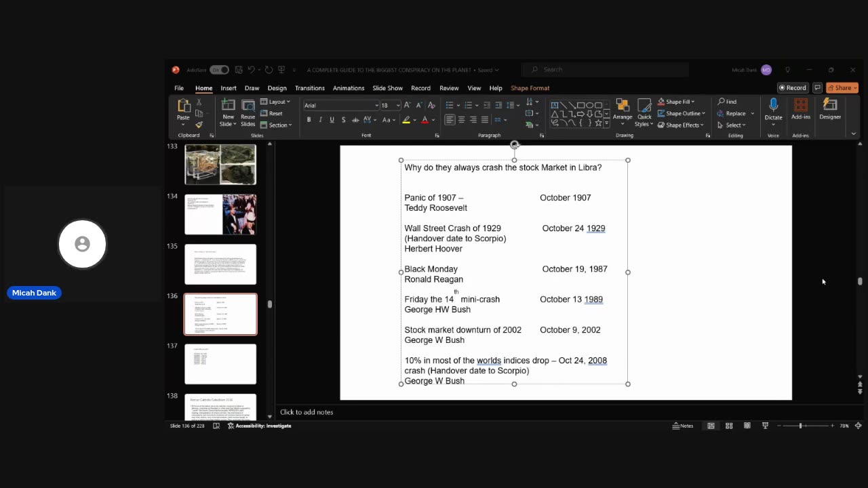This screenshot has height=488, width=868.
Task: Click the Cut scissors icon
Action: (199, 102)
